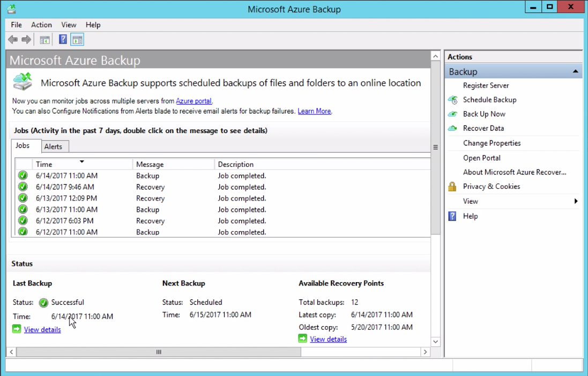Click Open Portal in Actions
Image resolution: width=588 pixels, height=376 pixels.
pos(481,158)
